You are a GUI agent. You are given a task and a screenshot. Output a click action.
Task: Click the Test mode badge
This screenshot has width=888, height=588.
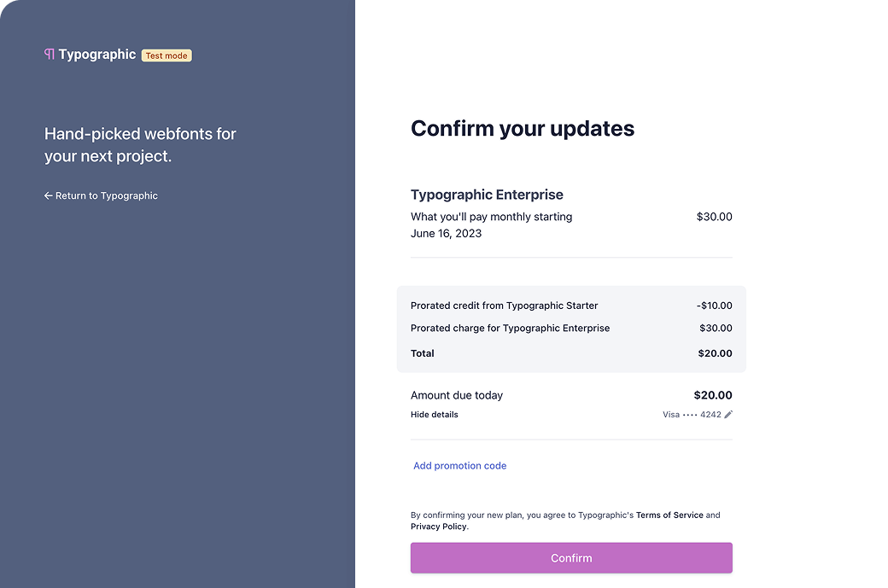(166, 55)
